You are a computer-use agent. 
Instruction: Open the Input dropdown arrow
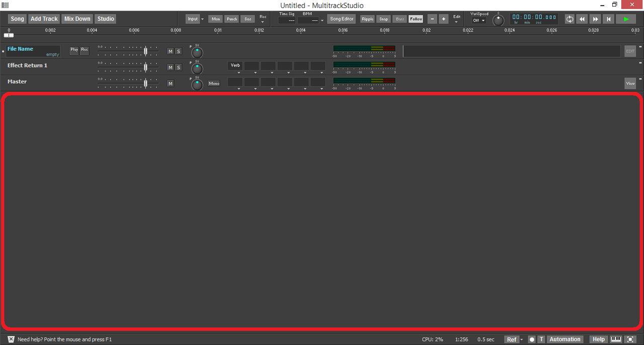[202, 19]
